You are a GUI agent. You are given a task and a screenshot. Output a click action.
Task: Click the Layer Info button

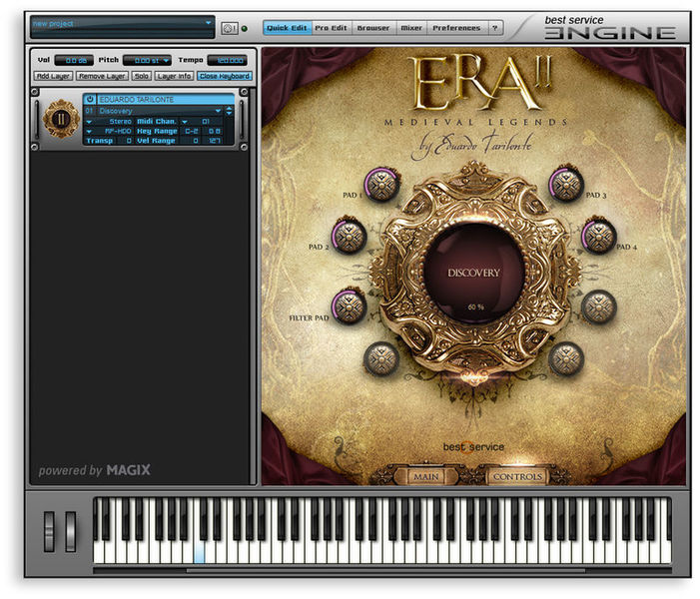click(x=174, y=76)
